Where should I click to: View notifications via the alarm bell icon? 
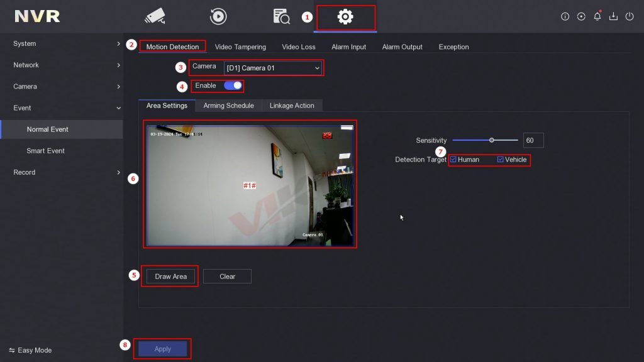tap(597, 16)
